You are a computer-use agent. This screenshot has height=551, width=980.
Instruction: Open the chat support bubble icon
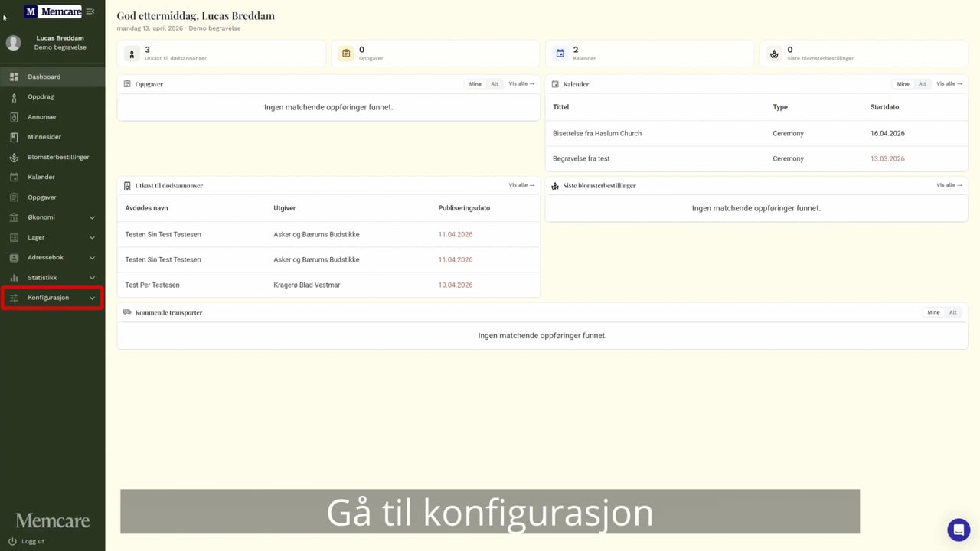point(959,530)
